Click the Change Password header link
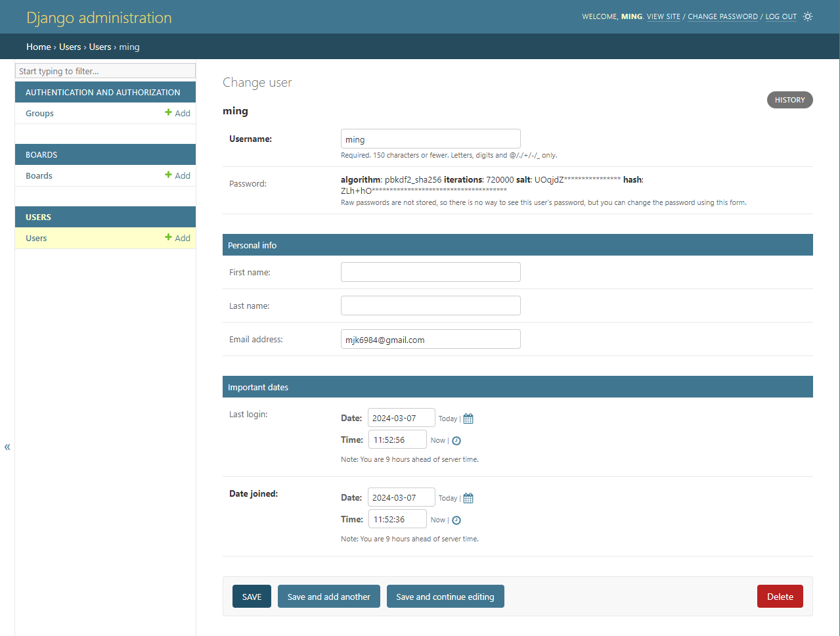 (x=722, y=16)
